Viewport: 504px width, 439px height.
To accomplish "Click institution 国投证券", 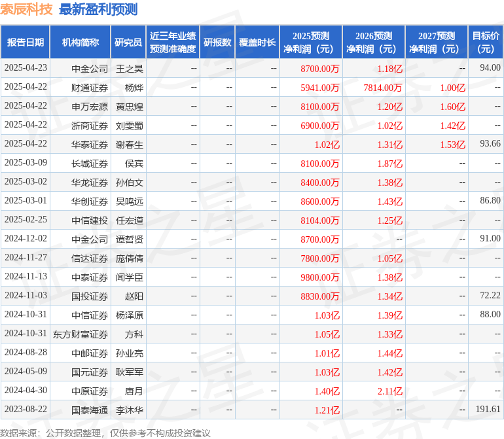I will pyautogui.click(x=90, y=296).
